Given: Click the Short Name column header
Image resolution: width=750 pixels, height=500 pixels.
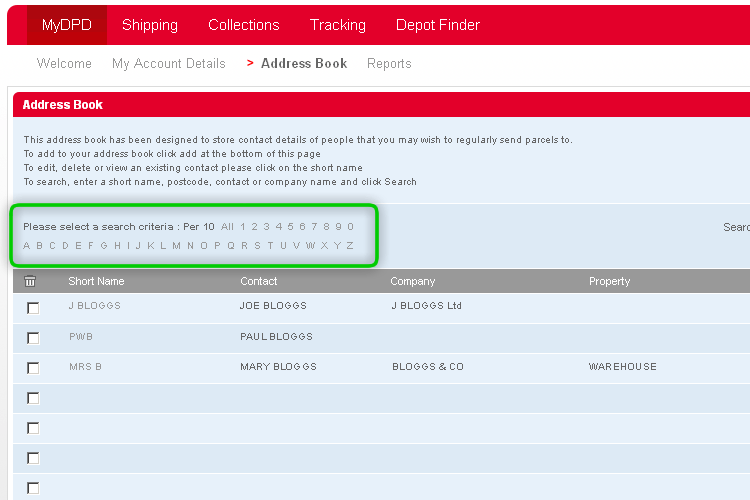Looking at the screenshot, I should 96,281.
